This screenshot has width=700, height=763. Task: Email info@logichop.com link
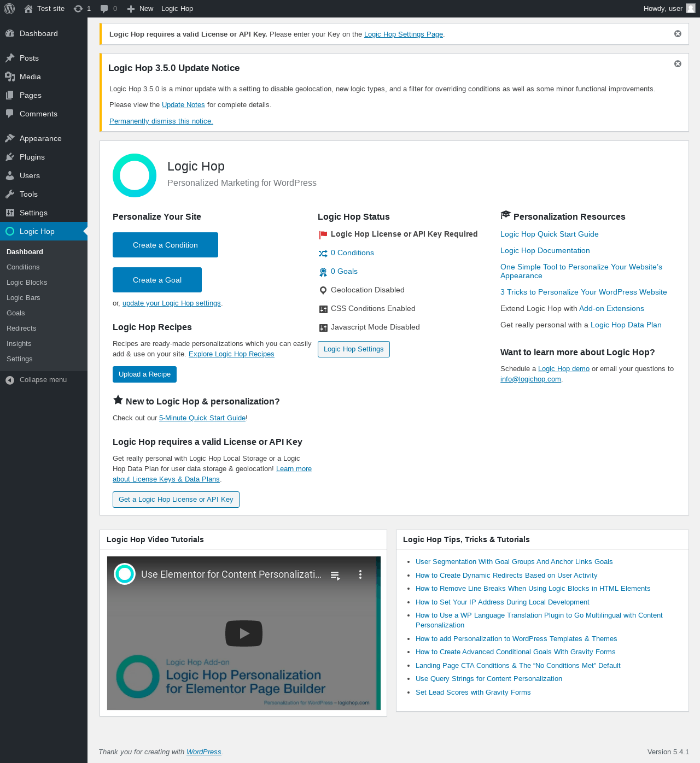pyautogui.click(x=530, y=379)
